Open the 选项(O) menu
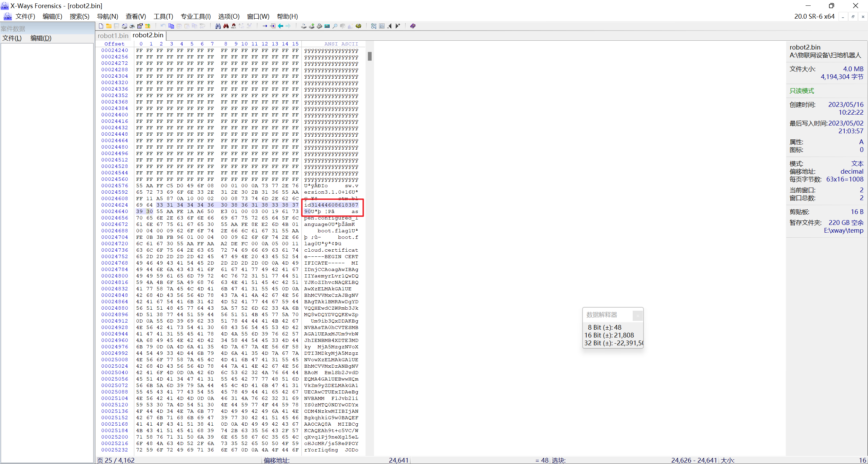 [229, 16]
